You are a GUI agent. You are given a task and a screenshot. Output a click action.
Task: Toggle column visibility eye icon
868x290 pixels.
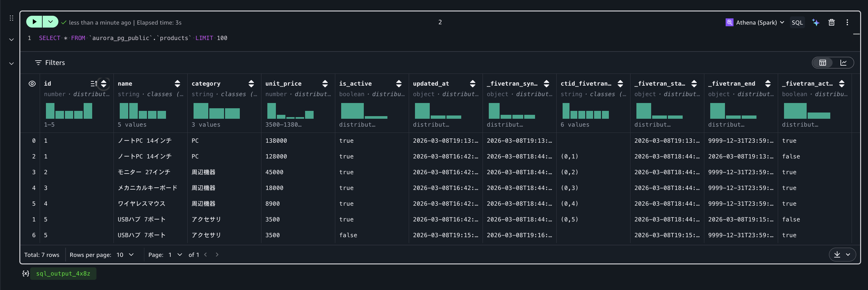pyautogui.click(x=32, y=84)
